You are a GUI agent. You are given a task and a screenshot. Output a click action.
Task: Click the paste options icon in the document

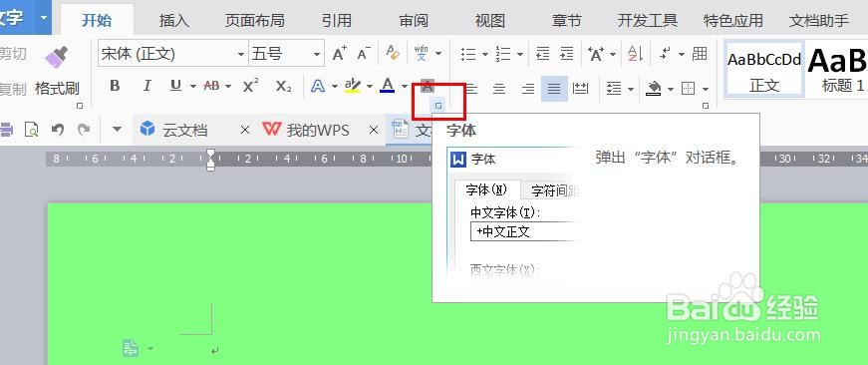coord(131,348)
